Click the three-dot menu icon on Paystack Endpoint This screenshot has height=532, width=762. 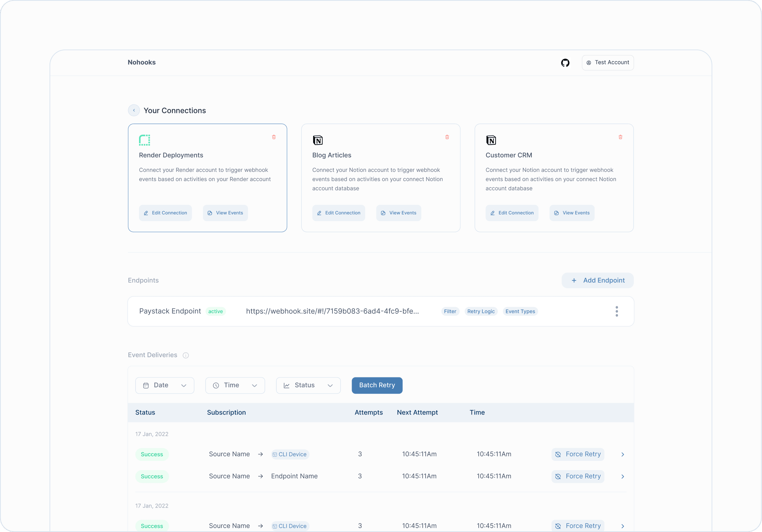617,311
